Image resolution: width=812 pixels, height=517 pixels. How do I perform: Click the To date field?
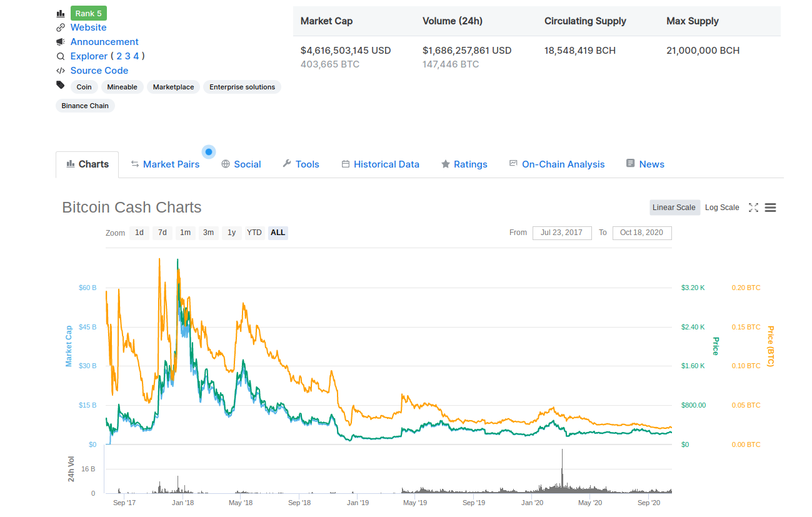click(x=642, y=233)
